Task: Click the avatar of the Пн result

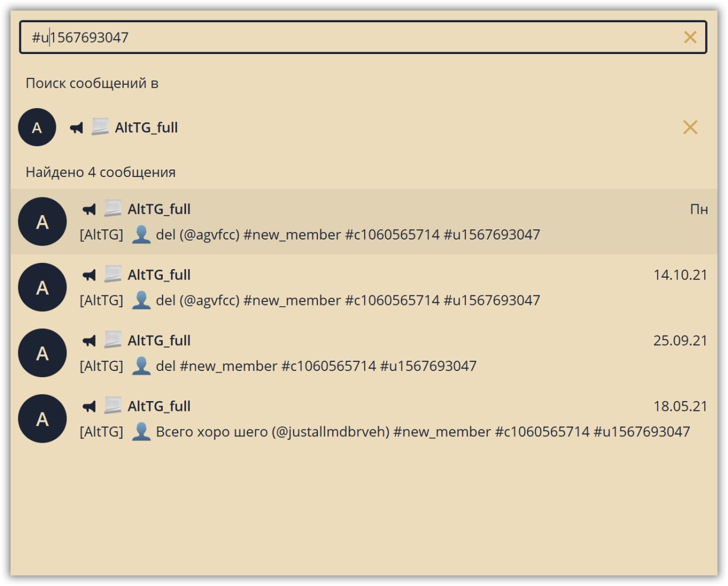Action: tap(42, 222)
